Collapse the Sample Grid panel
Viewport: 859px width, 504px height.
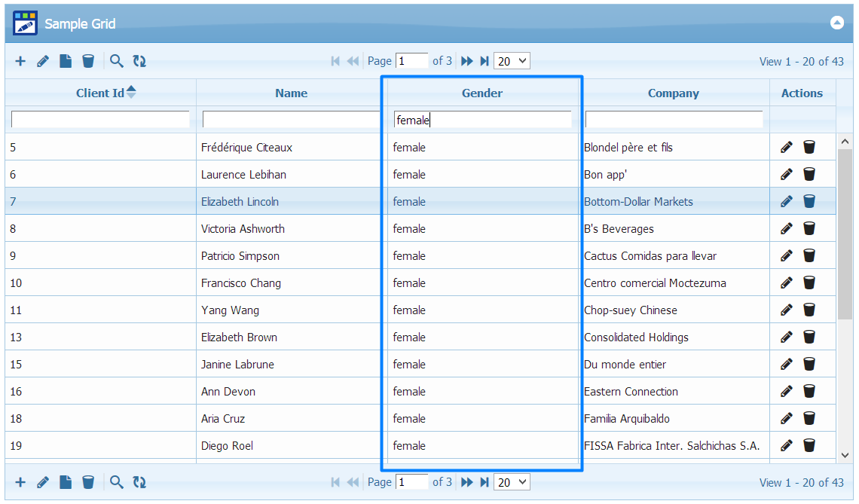coord(837,23)
